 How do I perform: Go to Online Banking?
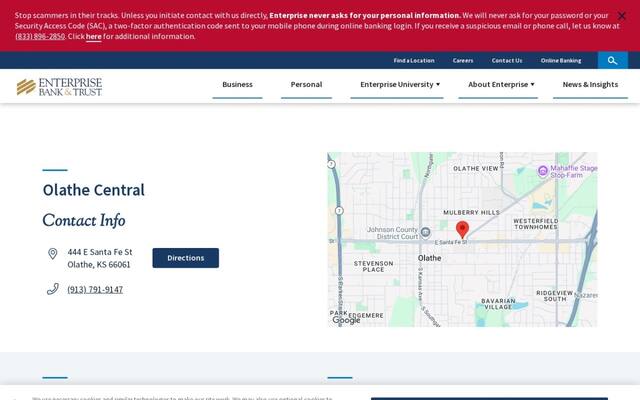click(561, 60)
